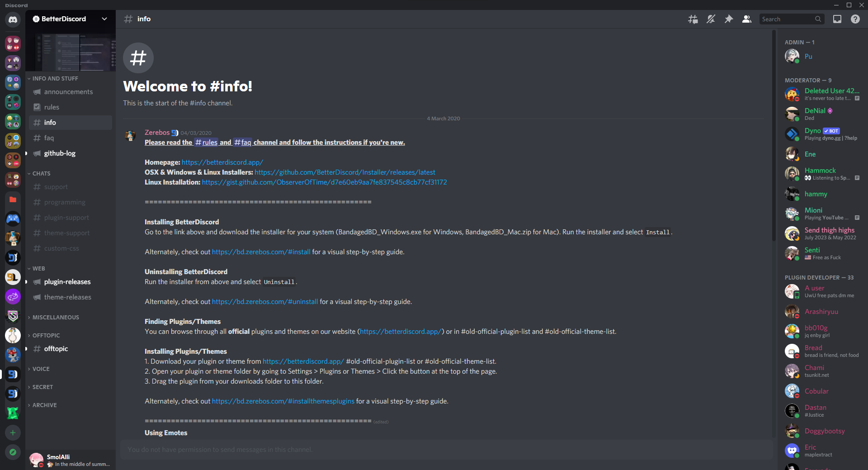
Task: Open the Threads icon in header
Action: 693,19
